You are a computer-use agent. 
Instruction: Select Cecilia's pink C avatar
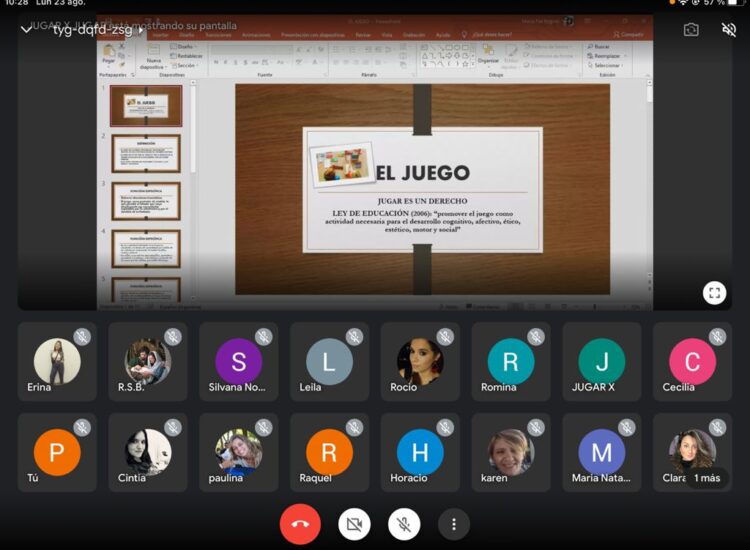tap(692, 361)
